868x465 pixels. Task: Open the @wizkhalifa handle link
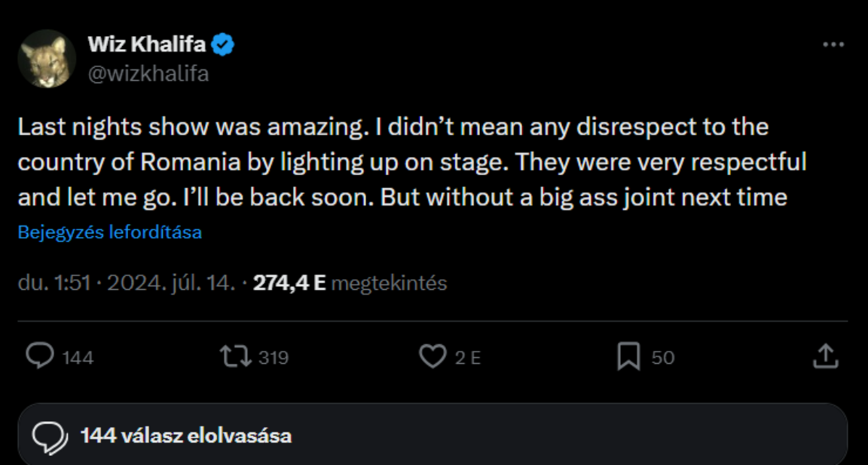[148, 73]
